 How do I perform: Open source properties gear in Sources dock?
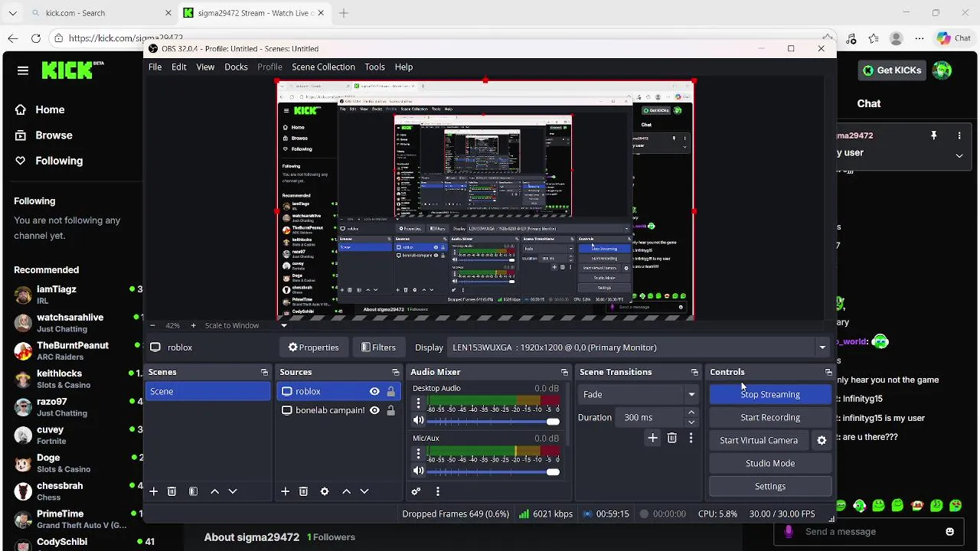point(325,491)
